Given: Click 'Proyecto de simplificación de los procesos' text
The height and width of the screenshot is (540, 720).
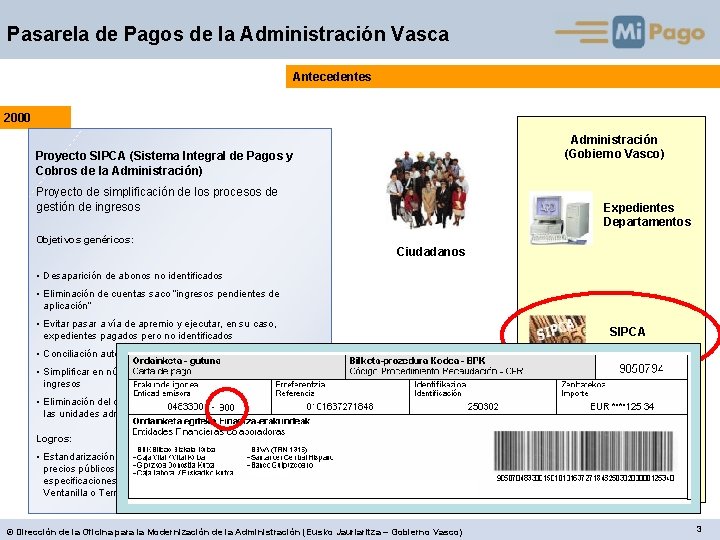Looking at the screenshot, I should (157, 199).
